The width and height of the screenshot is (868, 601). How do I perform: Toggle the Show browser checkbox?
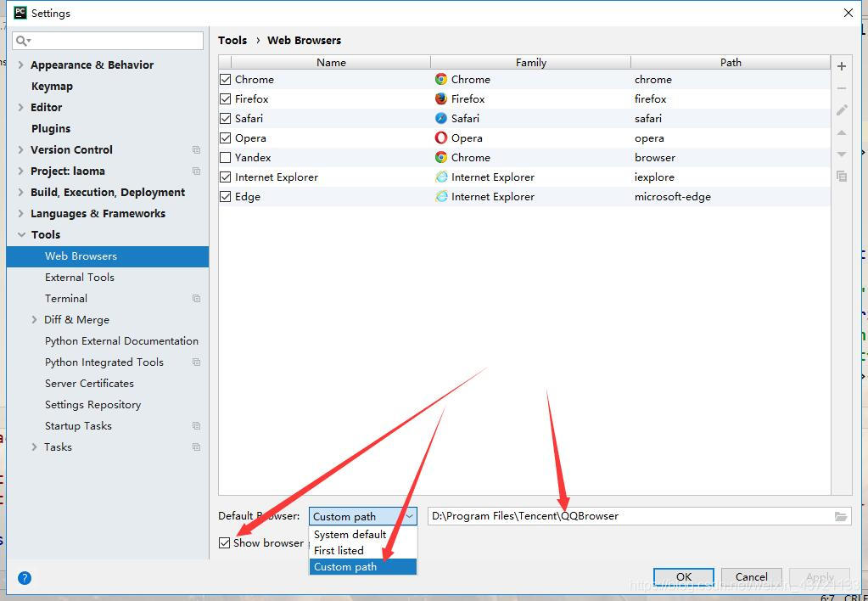coord(224,542)
